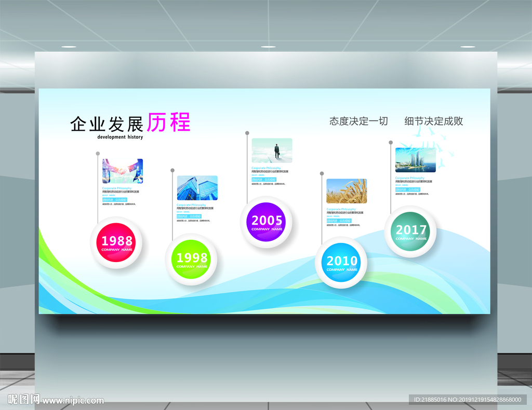
Task: Select the wheat field photo above 2010
Action: tap(347, 191)
